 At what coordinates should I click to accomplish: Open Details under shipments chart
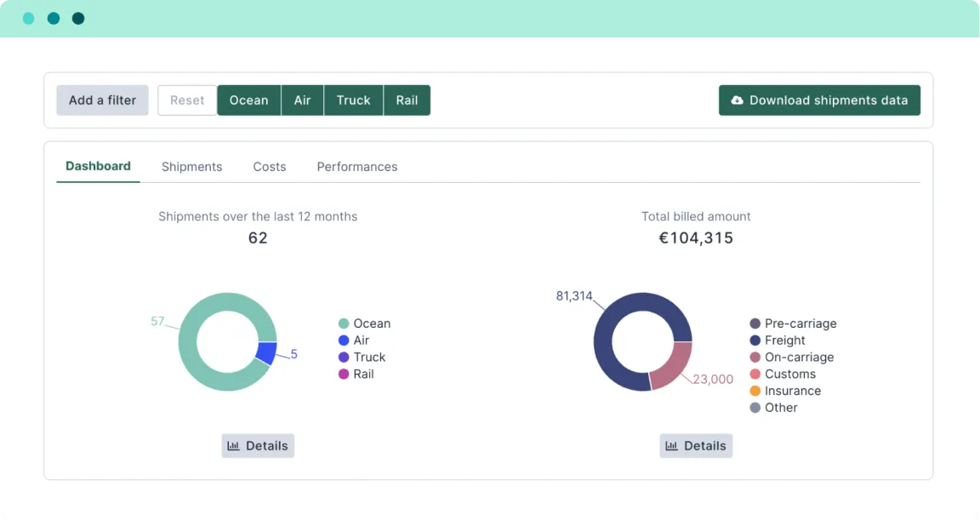pos(258,446)
